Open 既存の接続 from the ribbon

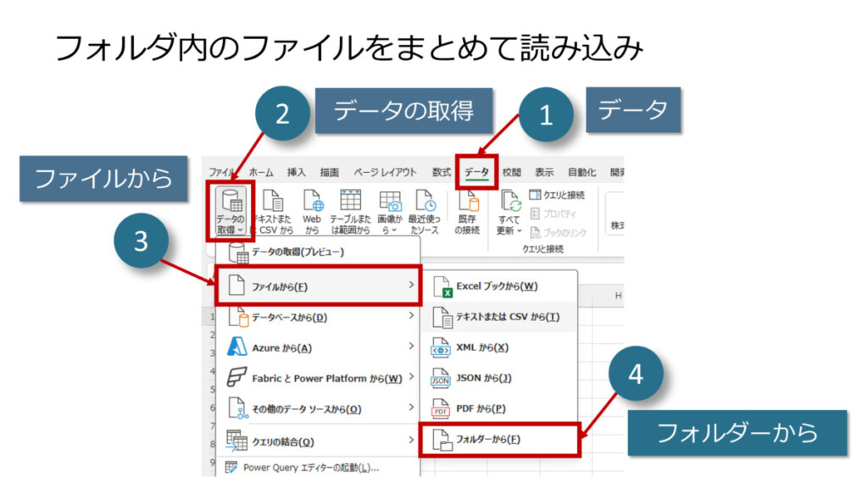click(x=466, y=211)
